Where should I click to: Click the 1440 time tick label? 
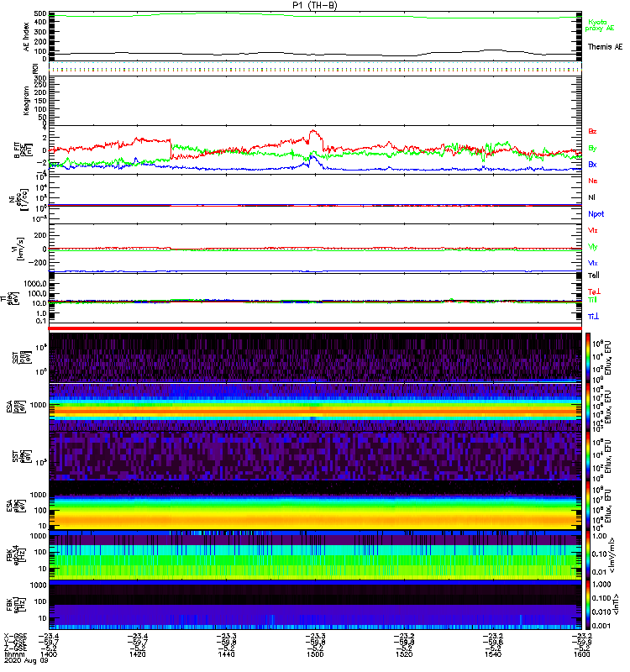(x=226, y=654)
